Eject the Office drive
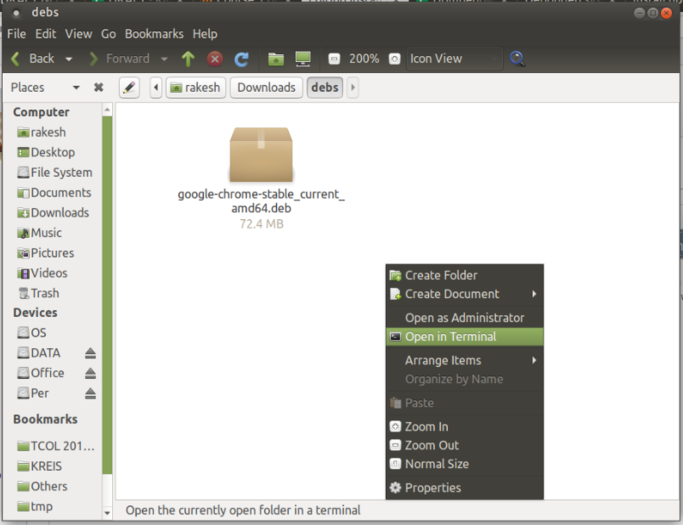683x525 pixels. click(x=90, y=373)
